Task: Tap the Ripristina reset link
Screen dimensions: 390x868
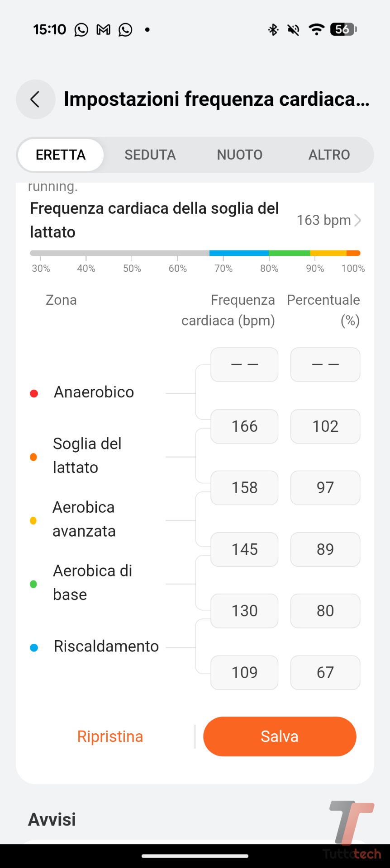Action: pyautogui.click(x=110, y=736)
